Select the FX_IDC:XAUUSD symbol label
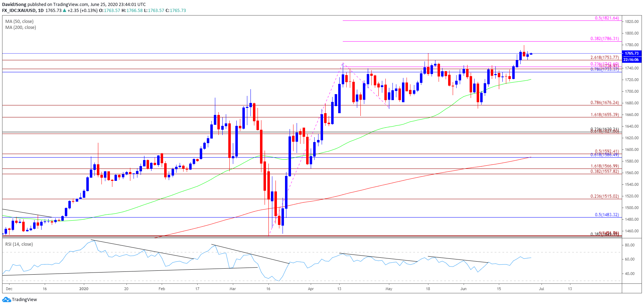The height and width of the screenshot is (306, 644). 19,11
